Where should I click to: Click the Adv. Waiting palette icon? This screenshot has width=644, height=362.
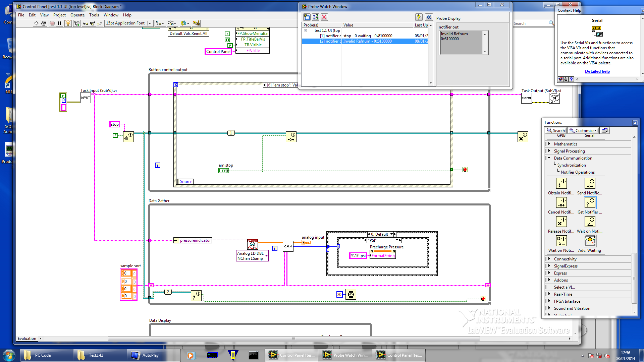[x=590, y=241]
